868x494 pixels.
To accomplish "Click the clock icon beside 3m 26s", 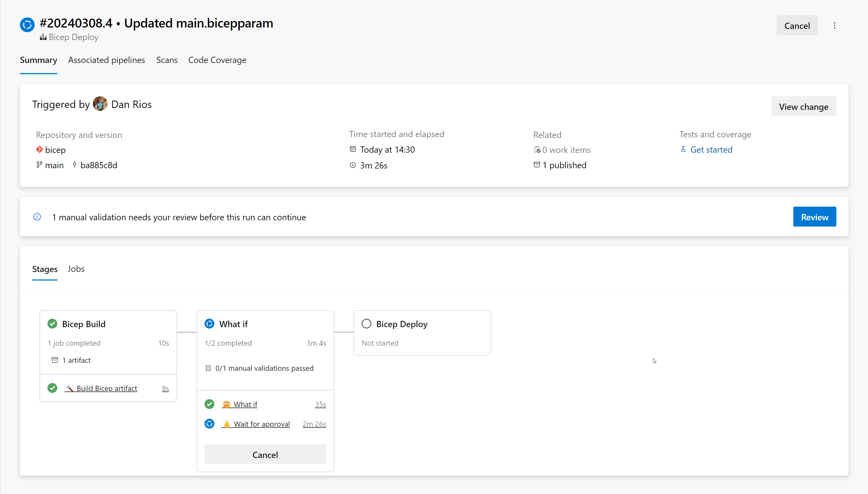I will tap(353, 165).
